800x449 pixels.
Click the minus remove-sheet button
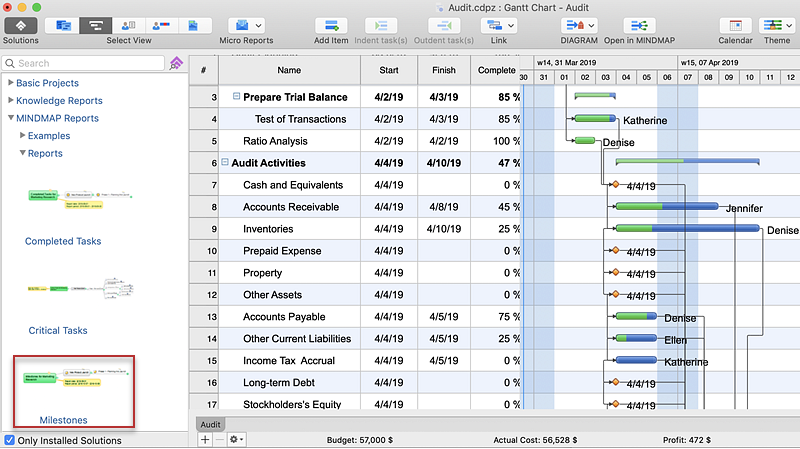tap(219, 439)
